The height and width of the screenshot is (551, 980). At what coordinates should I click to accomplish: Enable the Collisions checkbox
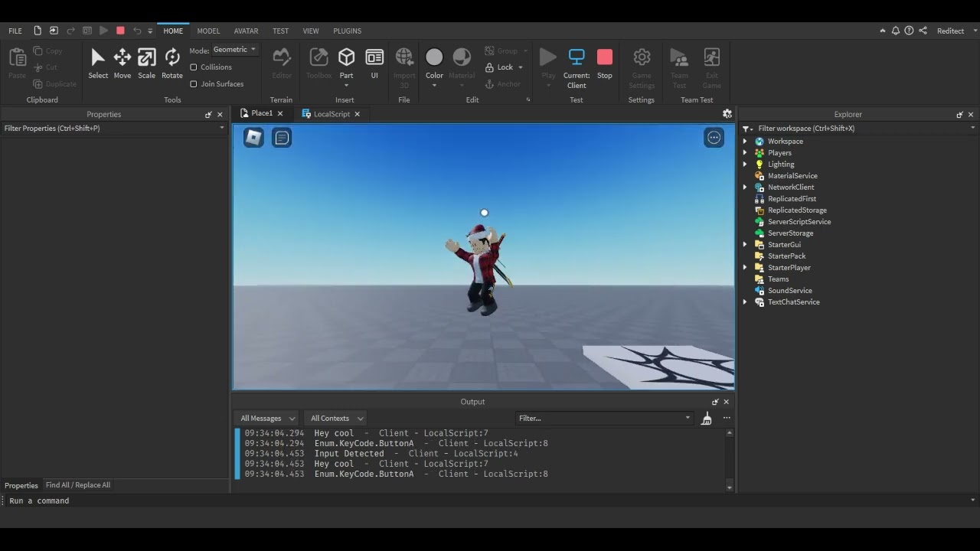pos(194,67)
